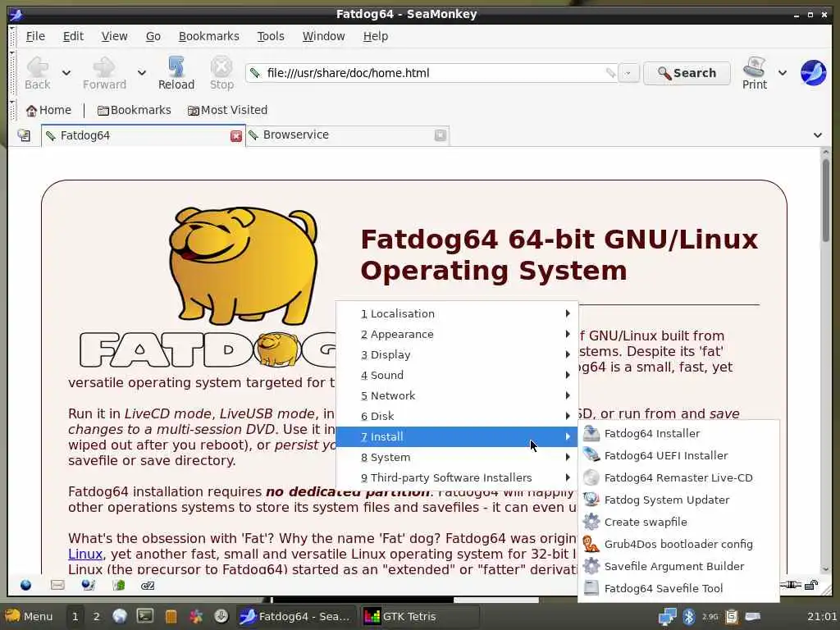Open the taskbar Menu button
The image size is (840, 630).
point(30,617)
